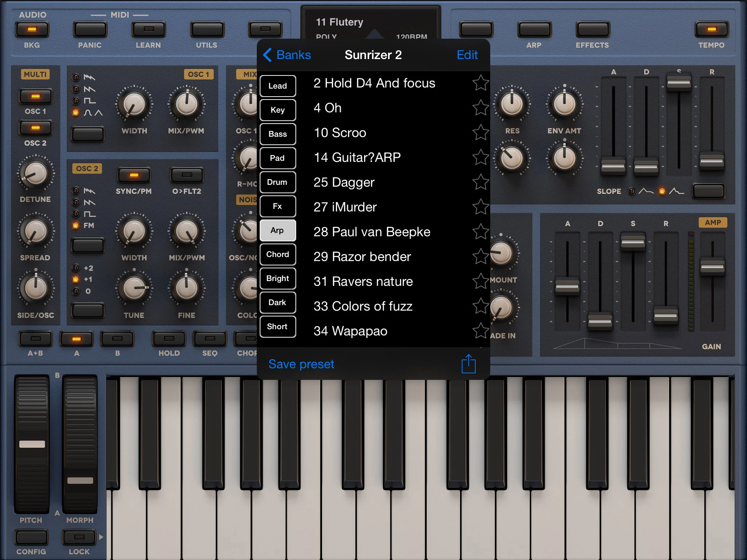The height and width of the screenshot is (560, 747).
Task: Click Save preset
Action: pos(301,364)
